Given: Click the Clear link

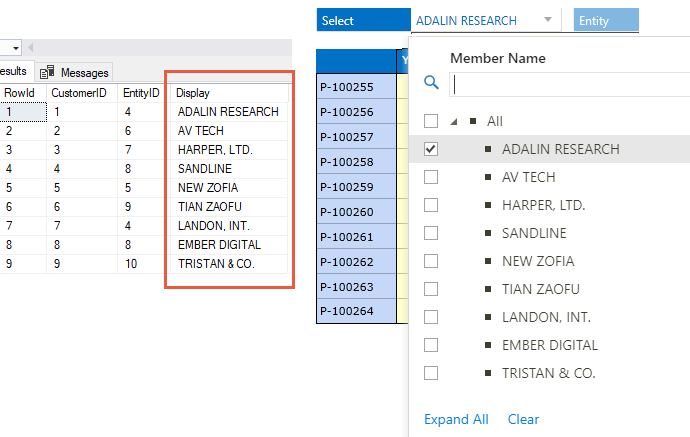Looking at the screenshot, I should tap(523, 419).
